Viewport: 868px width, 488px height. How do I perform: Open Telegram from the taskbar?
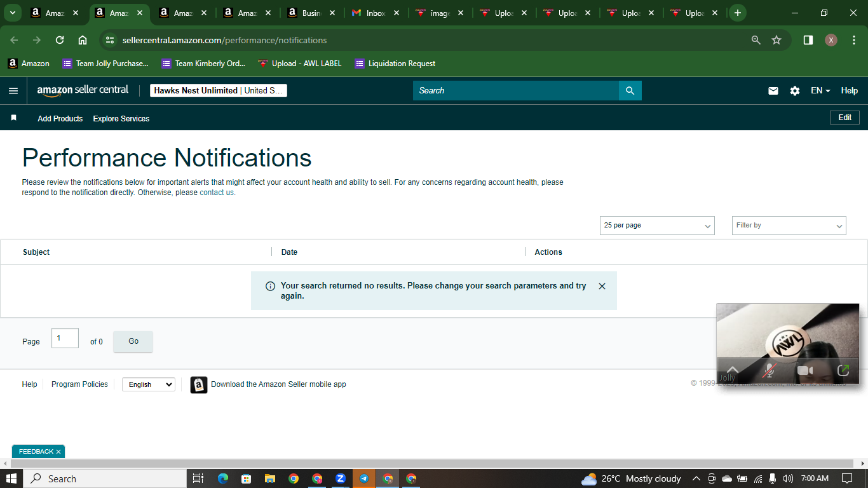[x=364, y=478]
